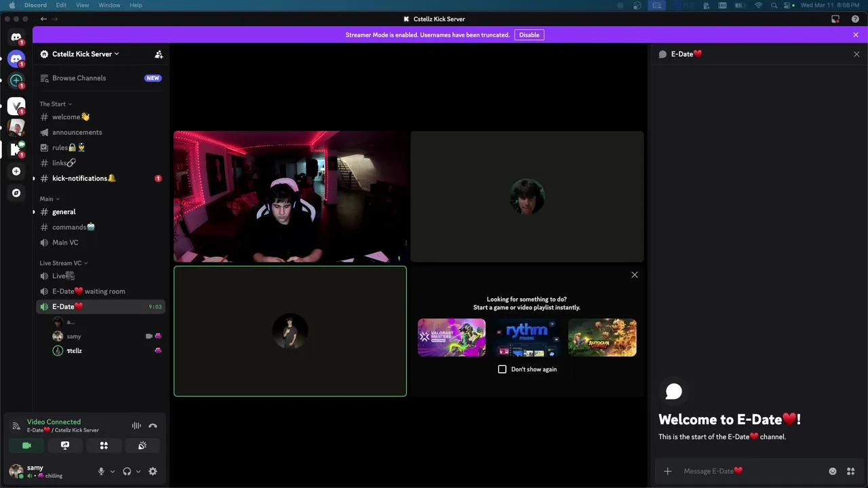The height and width of the screenshot is (488, 868).
Task: Open View menu in menu bar
Action: point(82,5)
